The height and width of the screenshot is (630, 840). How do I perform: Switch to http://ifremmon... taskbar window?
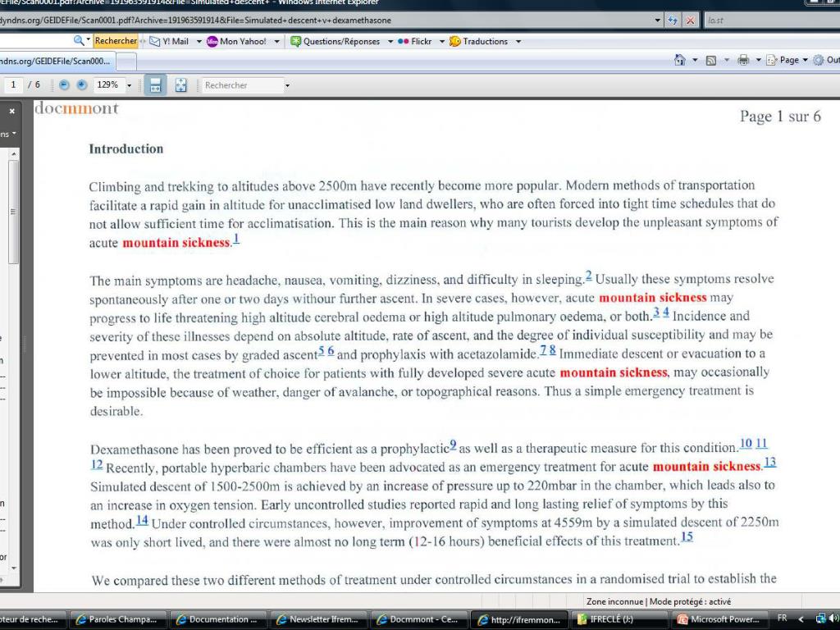[x=518, y=619]
